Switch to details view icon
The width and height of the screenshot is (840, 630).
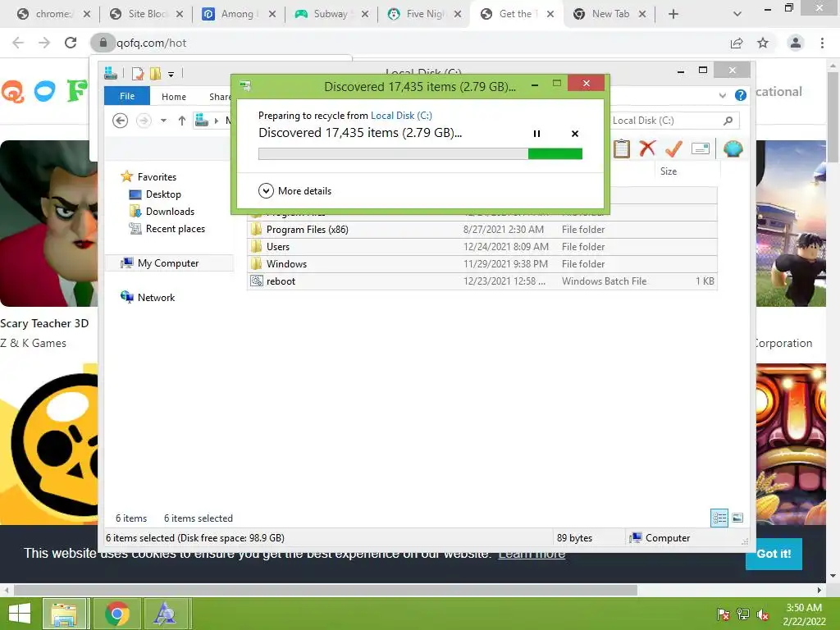pos(719,518)
